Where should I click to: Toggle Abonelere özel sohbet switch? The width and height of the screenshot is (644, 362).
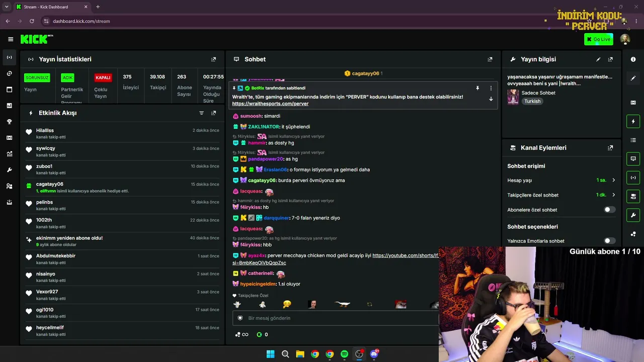tap(609, 210)
